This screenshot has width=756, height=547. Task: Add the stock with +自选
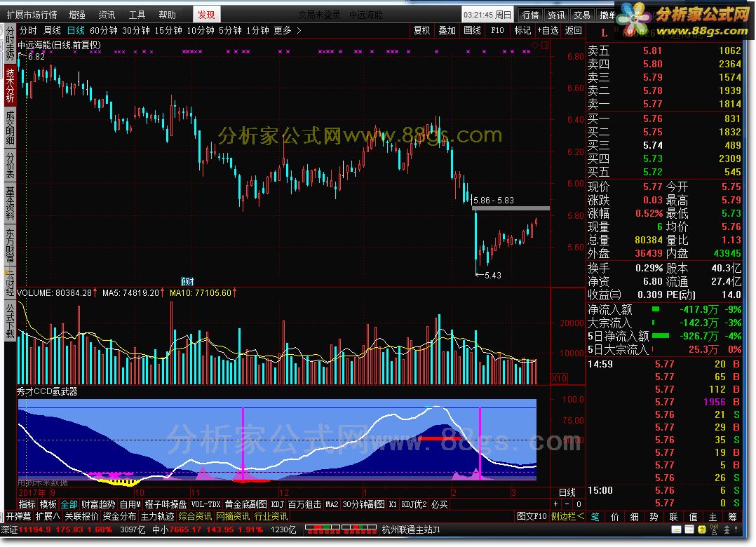[x=548, y=30]
